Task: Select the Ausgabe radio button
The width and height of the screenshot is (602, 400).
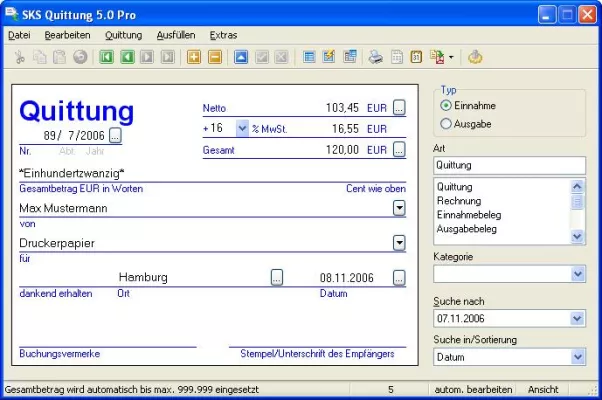Action: click(x=446, y=123)
